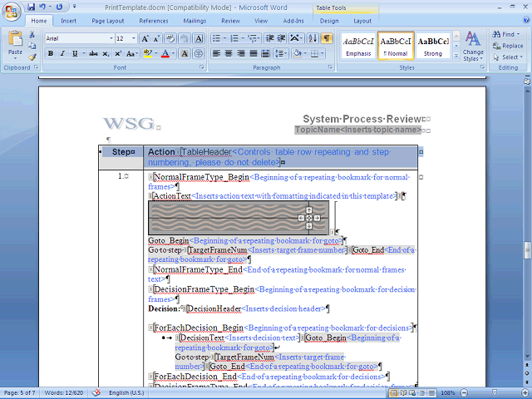Open the Arial font name dropdown
This screenshot has width=532, height=399.
111,38
